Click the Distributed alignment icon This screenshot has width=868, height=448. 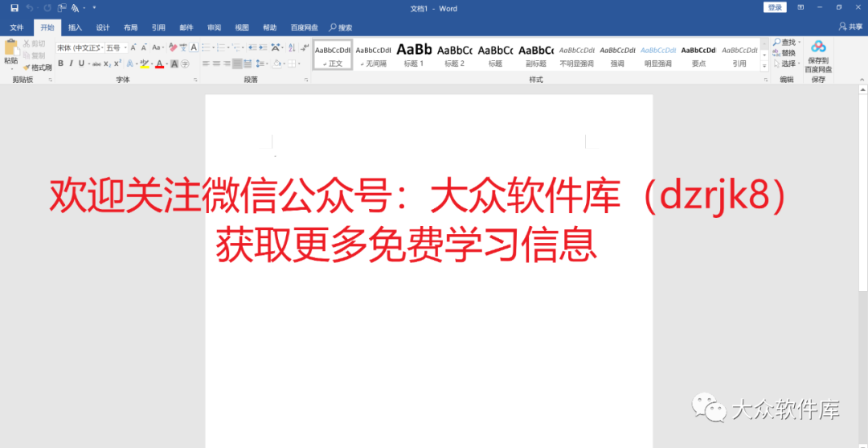click(248, 63)
